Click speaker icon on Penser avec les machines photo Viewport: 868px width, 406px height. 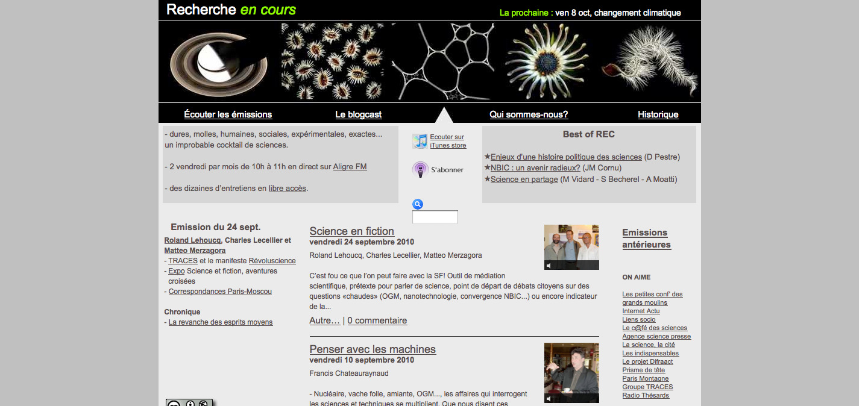pyautogui.click(x=549, y=398)
